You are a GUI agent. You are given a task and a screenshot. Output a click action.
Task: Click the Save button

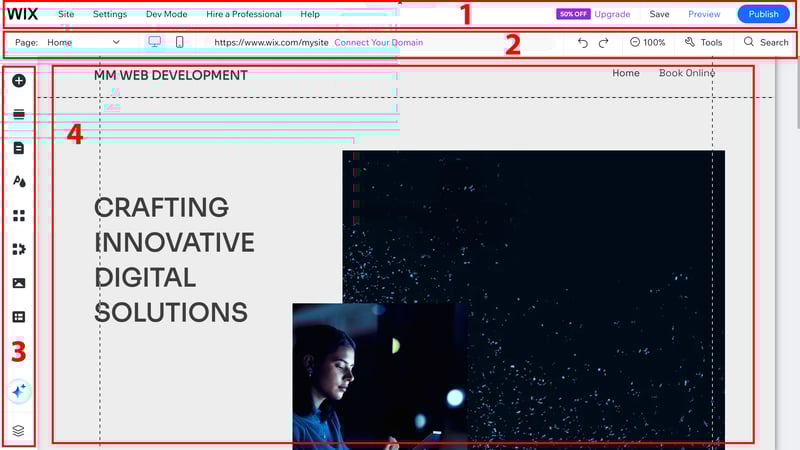(659, 14)
